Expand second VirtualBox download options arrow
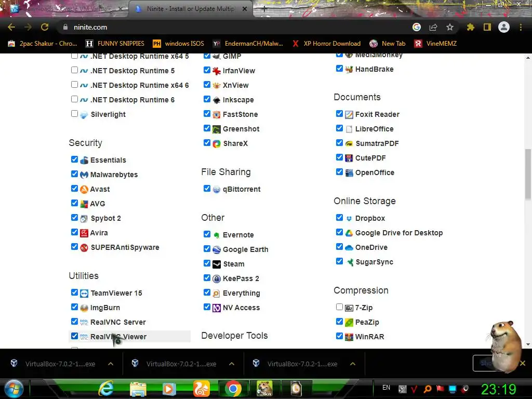 pyautogui.click(x=232, y=364)
